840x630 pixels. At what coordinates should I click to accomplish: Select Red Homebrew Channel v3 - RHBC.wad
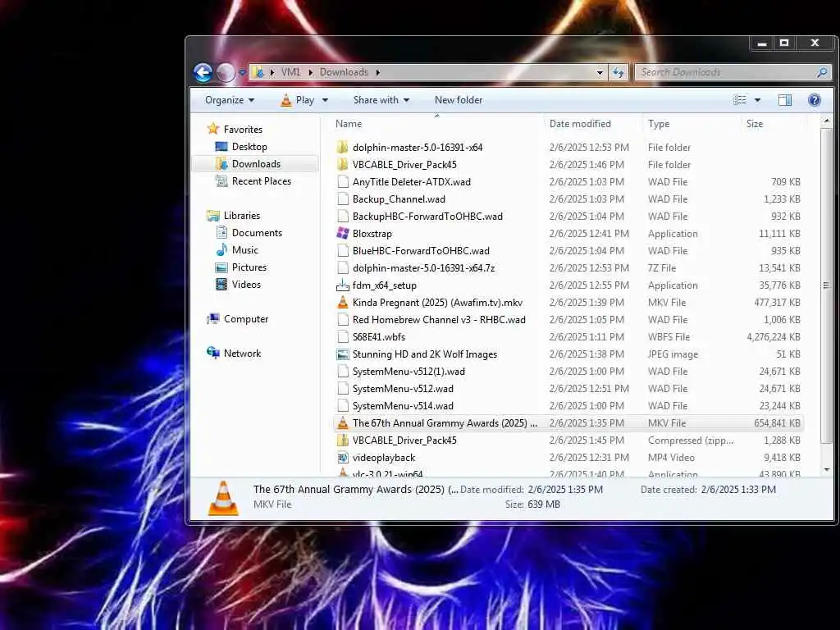click(439, 320)
